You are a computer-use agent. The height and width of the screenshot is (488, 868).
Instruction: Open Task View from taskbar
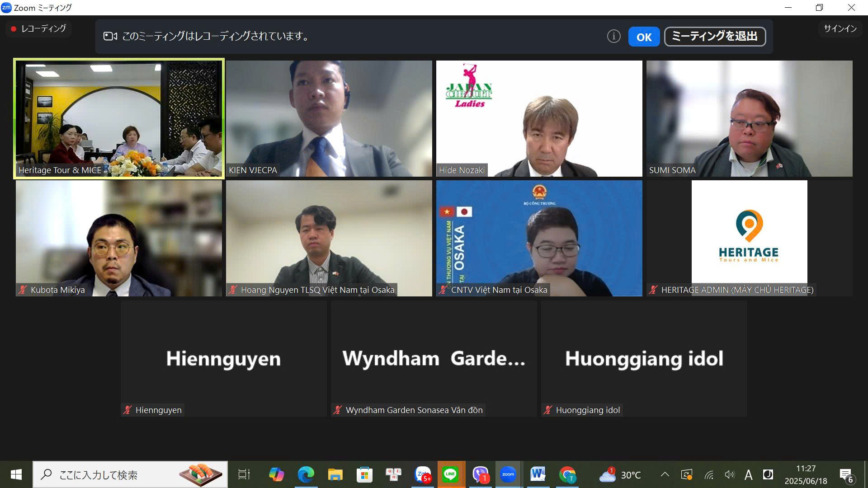[x=244, y=474]
